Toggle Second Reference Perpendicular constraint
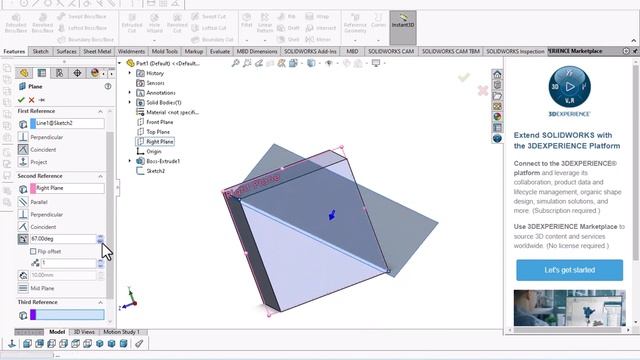Viewport: 640px width, 360px height. pos(23,214)
